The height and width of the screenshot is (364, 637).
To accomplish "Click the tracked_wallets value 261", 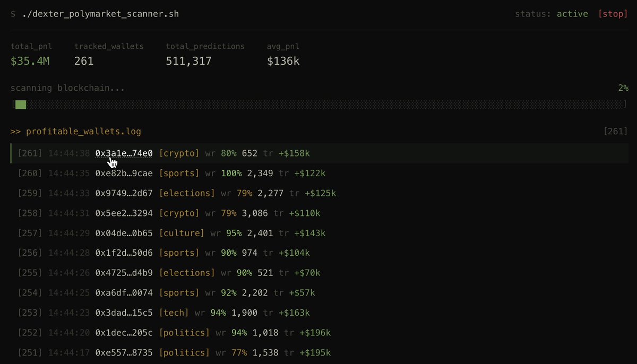I will click(x=84, y=61).
